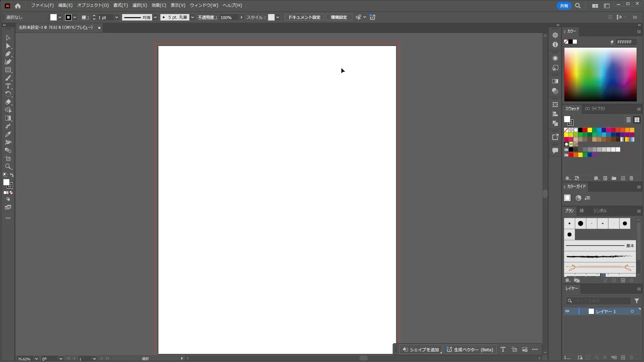
Task: Open the stroke weight dropdown
Action: (x=116, y=17)
